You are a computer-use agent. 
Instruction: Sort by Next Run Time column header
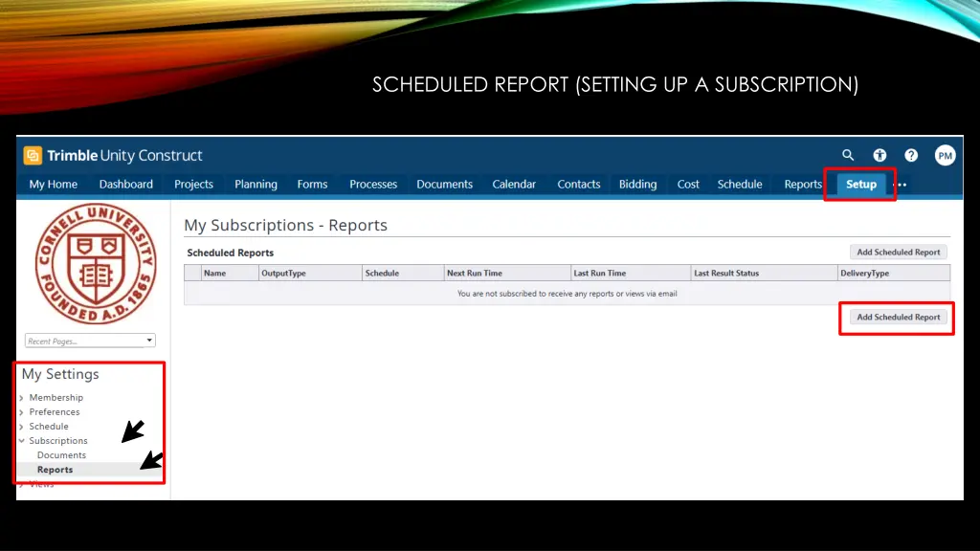tap(475, 274)
